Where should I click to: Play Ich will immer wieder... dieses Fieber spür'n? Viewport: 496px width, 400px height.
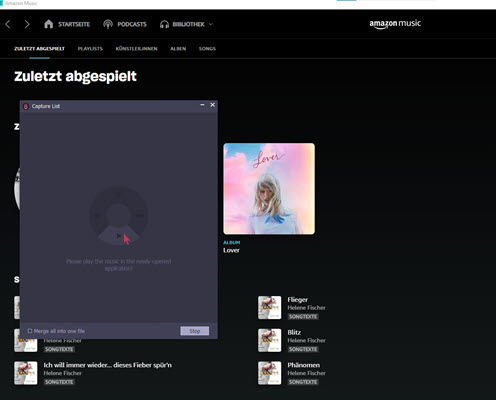coord(108,365)
